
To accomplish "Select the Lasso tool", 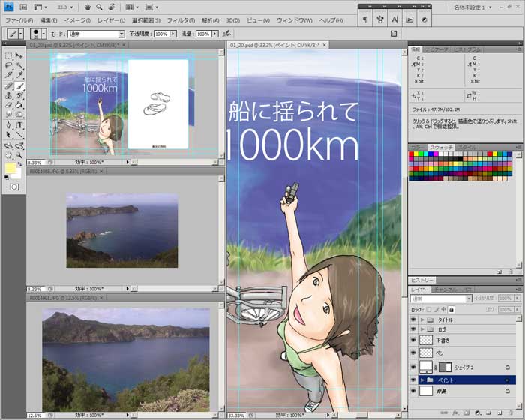I will pos(8,65).
